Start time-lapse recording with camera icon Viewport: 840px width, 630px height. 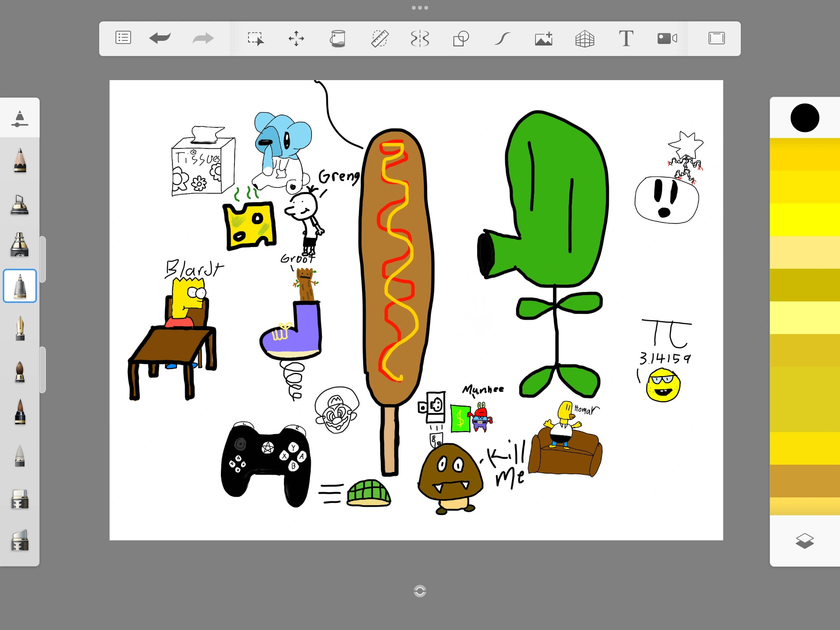(667, 38)
